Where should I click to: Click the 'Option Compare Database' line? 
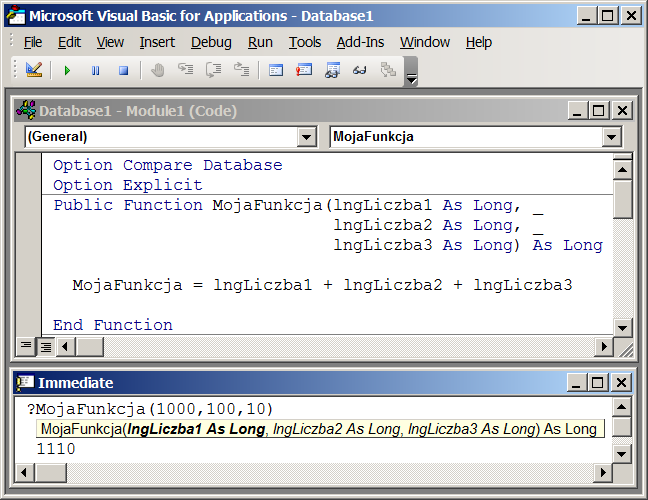click(x=168, y=165)
